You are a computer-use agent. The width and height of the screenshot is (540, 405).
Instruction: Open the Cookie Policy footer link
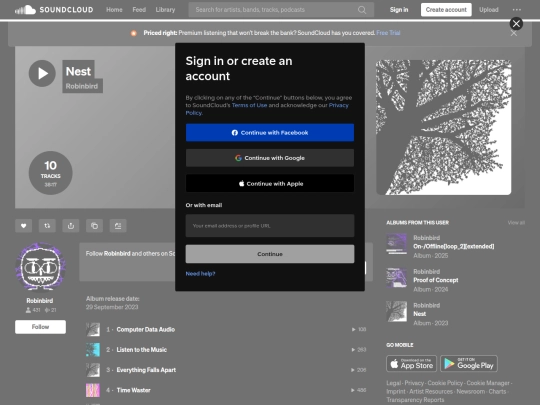(445, 383)
